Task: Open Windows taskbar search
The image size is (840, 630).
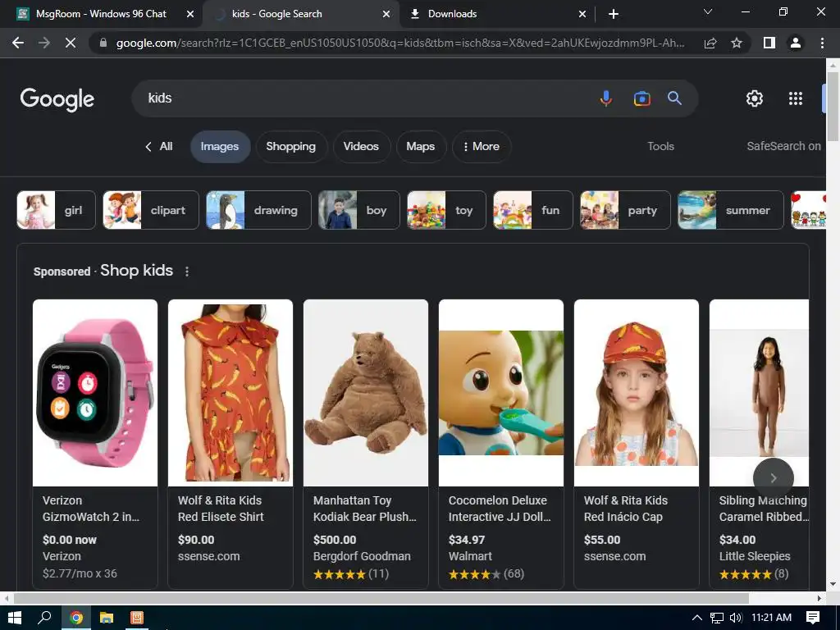Action: pyautogui.click(x=44, y=618)
